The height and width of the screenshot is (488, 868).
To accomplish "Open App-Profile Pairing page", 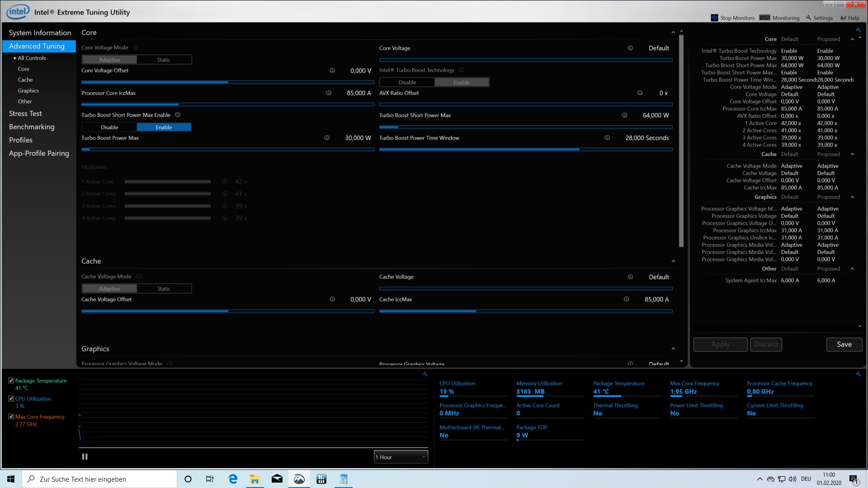I will point(39,153).
